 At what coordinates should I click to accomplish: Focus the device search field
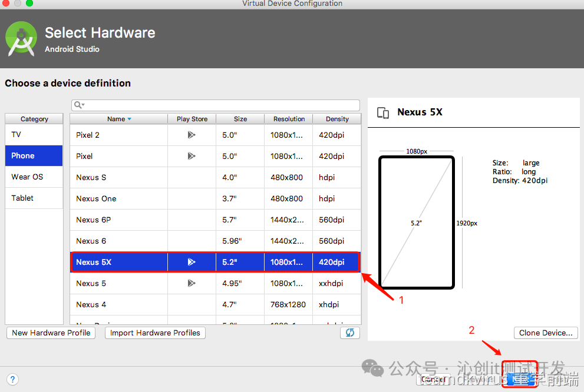click(216, 105)
